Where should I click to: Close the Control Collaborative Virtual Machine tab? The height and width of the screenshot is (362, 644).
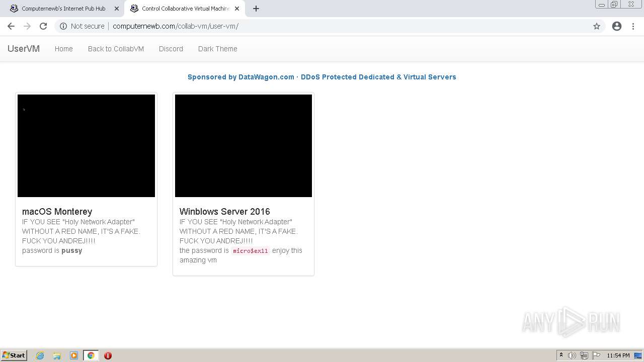click(x=237, y=9)
